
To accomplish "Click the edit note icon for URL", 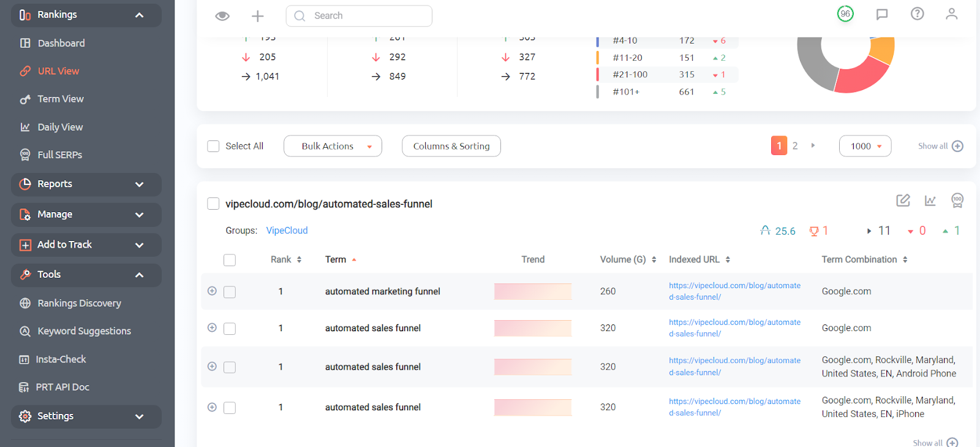I will click(903, 201).
